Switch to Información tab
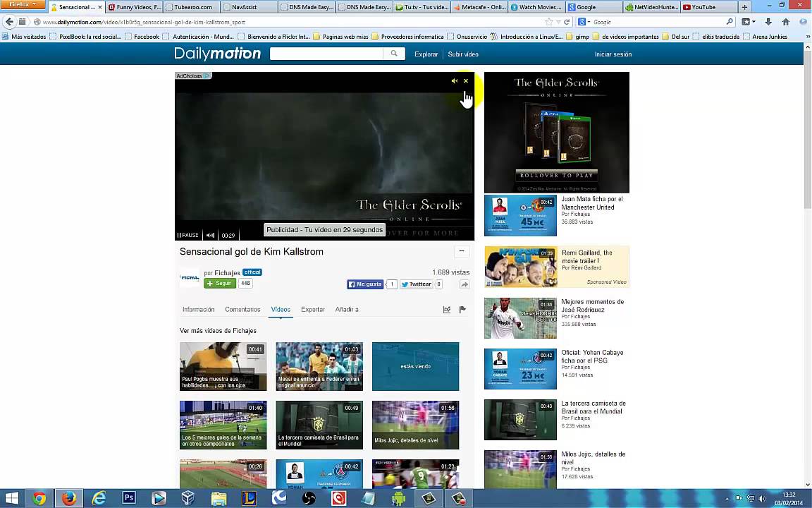The width and height of the screenshot is (812, 508). pos(198,310)
